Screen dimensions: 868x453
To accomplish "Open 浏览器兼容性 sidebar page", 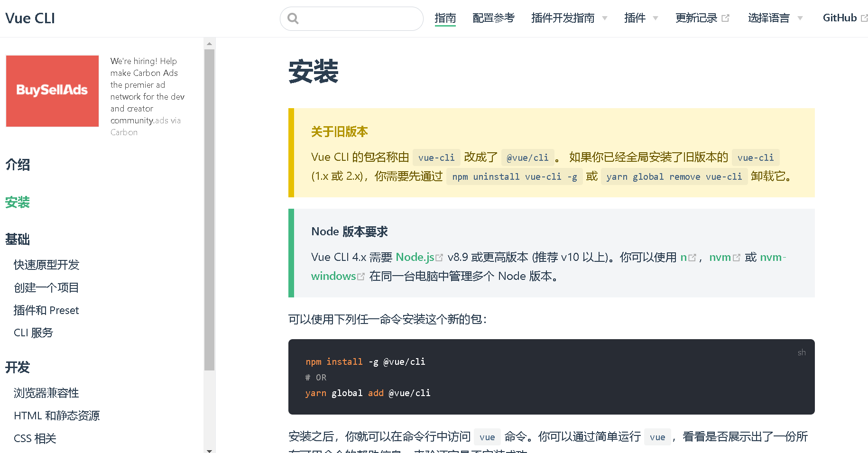I will coord(46,393).
